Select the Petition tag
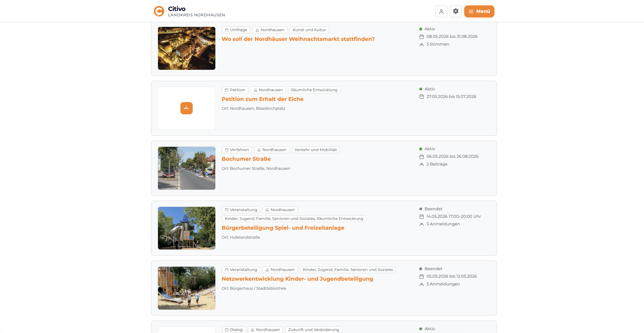Screen dimensions: 644x333 [x=235, y=90]
